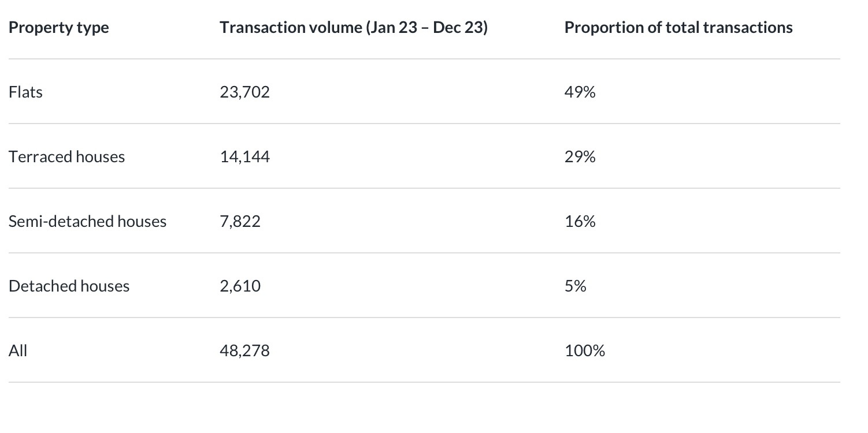Select the 48,278 total volume
The height and width of the screenshot is (433, 868).
tap(244, 350)
